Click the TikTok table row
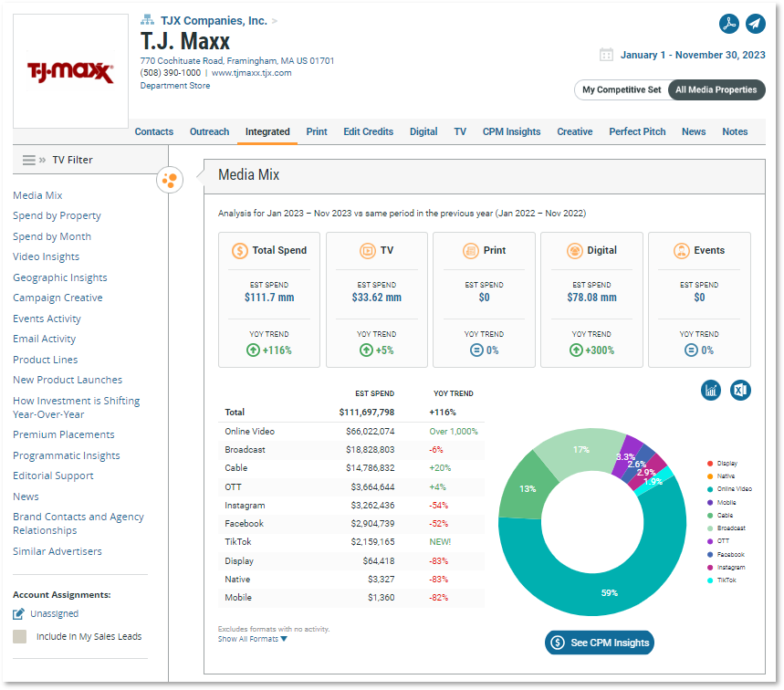 (x=351, y=542)
